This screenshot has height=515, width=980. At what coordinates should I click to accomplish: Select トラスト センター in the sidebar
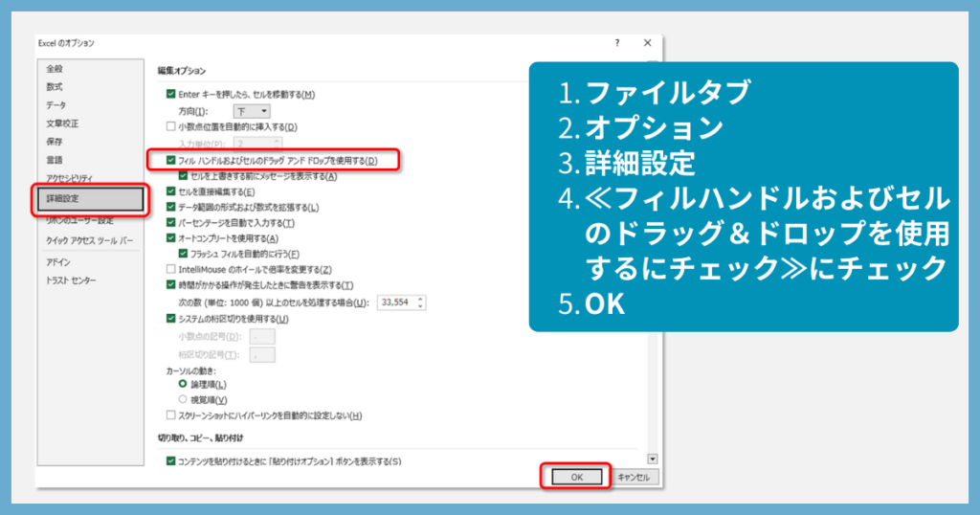click(x=71, y=280)
